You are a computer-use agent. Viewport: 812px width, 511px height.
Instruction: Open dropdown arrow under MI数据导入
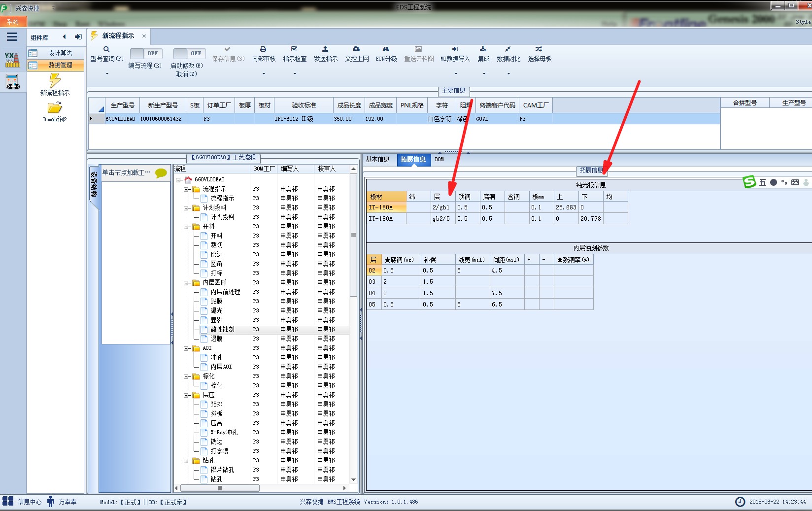click(x=455, y=73)
